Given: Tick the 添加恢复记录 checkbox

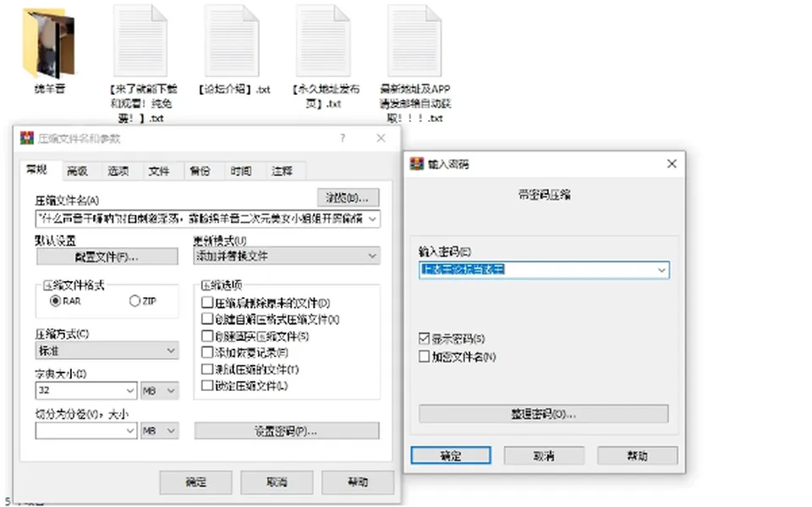Looking at the screenshot, I should [x=207, y=352].
